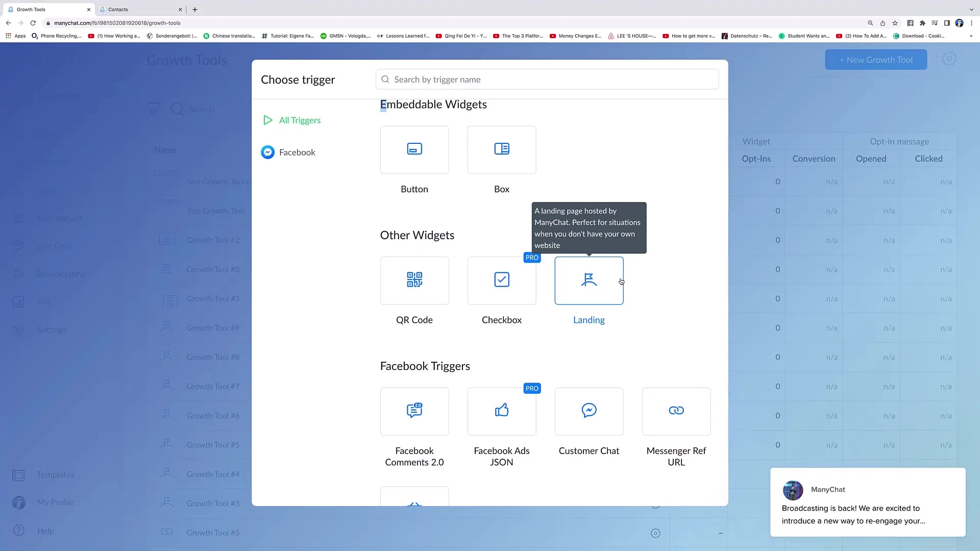Expand the Embeddable Widgets section

coord(433,104)
